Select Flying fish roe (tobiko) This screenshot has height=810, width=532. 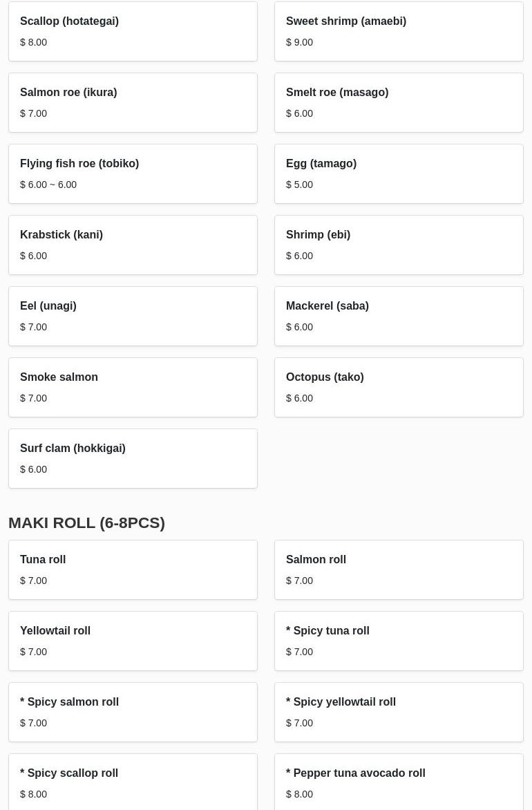pyautogui.click(x=133, y=173)
